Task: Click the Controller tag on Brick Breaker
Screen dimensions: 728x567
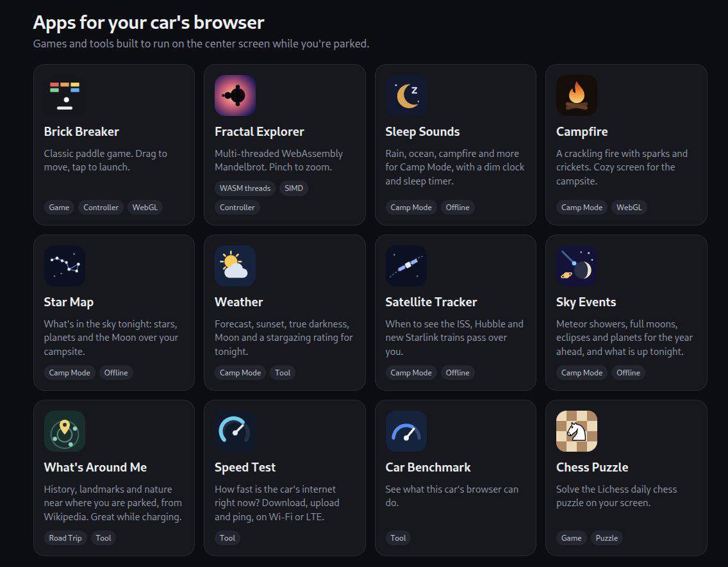Action: (101, 208)
